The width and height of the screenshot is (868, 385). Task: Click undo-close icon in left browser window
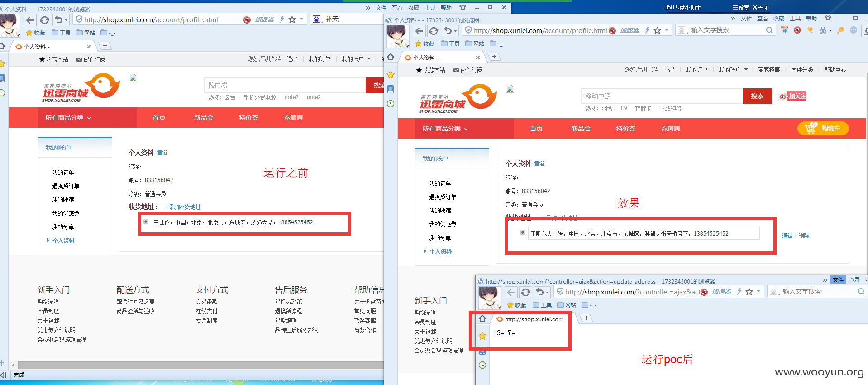click(58, 19)
